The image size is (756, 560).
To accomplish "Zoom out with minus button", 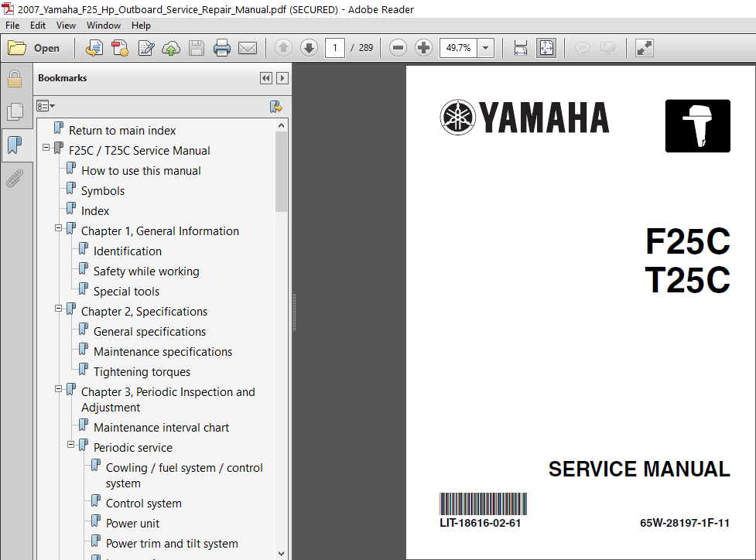I will pos(398,48).
